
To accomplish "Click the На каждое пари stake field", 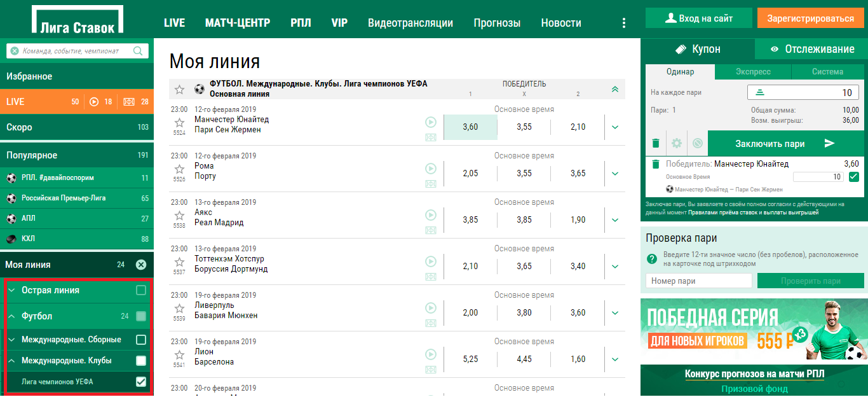I will 803,93.
